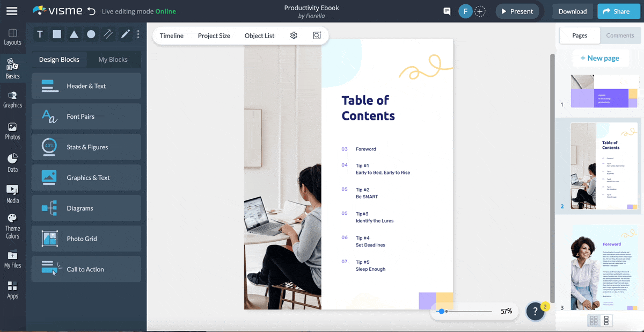Screen dimensions: 644x332
Task: Switch to the Comments tab in right panel
Action: click(x=620, y=35)
